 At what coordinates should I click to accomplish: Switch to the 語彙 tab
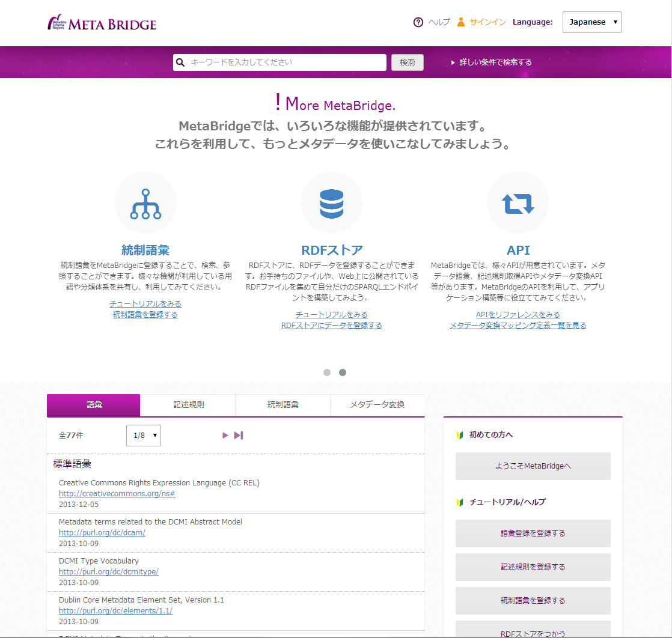93,405
